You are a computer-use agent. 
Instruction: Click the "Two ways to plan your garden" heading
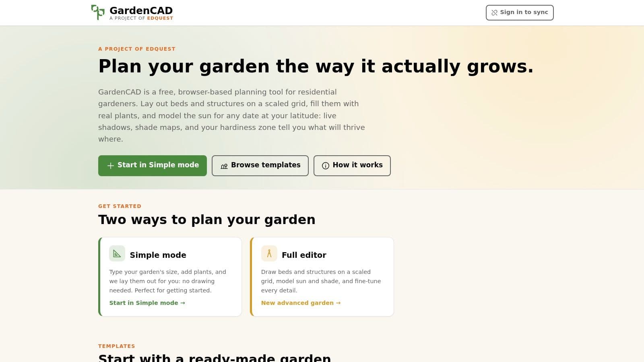point(207,220)
